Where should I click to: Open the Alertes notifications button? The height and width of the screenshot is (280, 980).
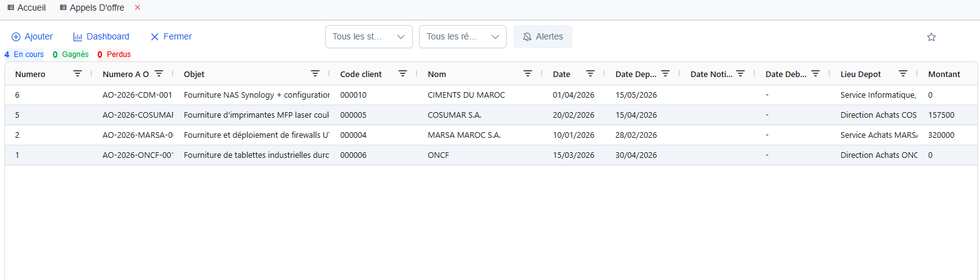point(543,37)
